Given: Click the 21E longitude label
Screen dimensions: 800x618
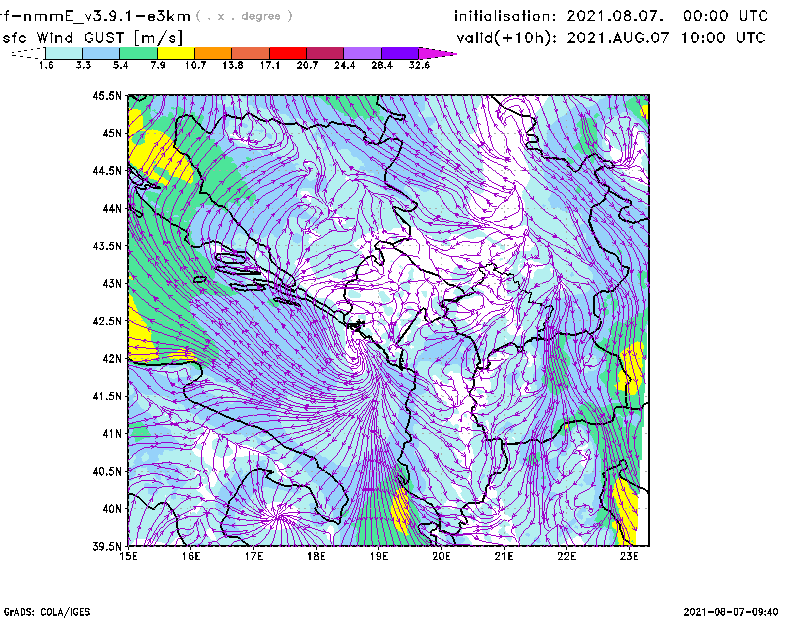Looking at the screenshot, I should 504,556.
